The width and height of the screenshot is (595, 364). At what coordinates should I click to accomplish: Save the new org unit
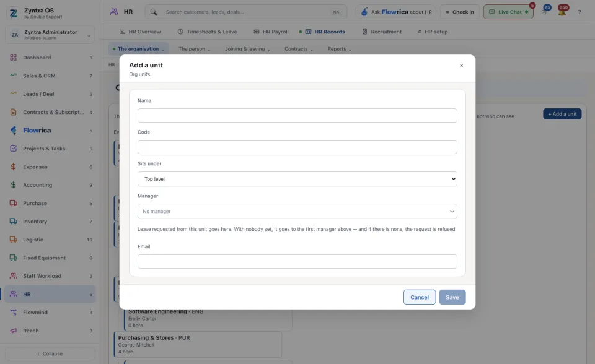tap(452, 297)
